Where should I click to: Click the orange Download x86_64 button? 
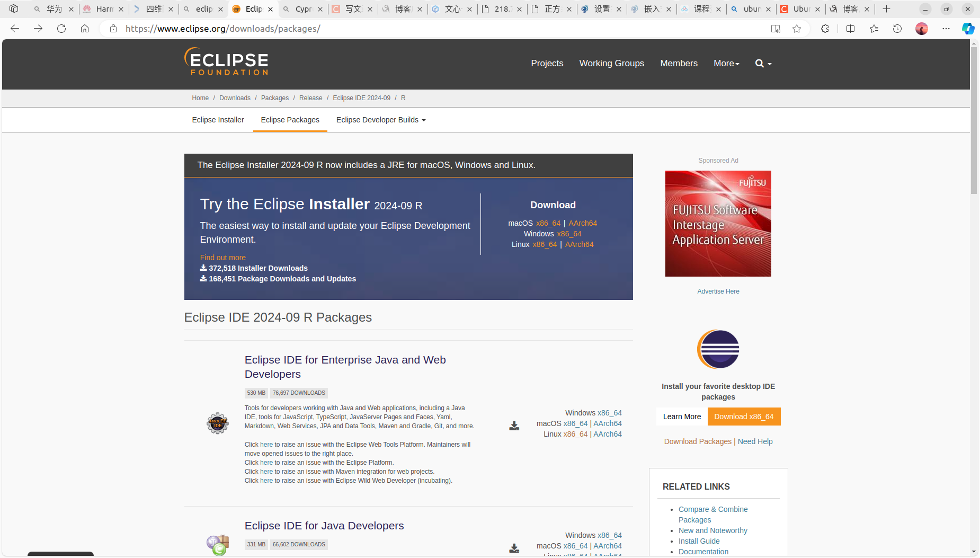pos(744,417)
